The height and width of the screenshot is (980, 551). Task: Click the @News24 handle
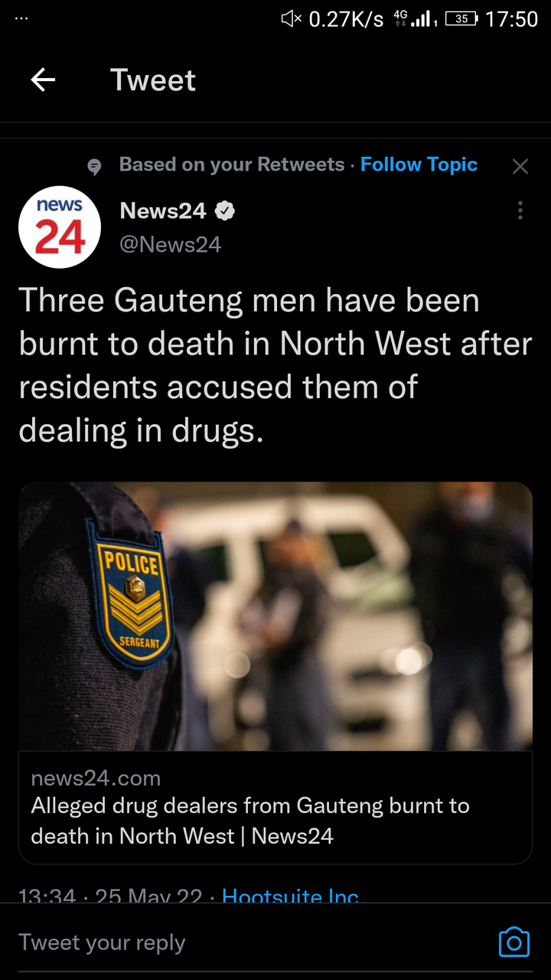(x=171, y=244)
